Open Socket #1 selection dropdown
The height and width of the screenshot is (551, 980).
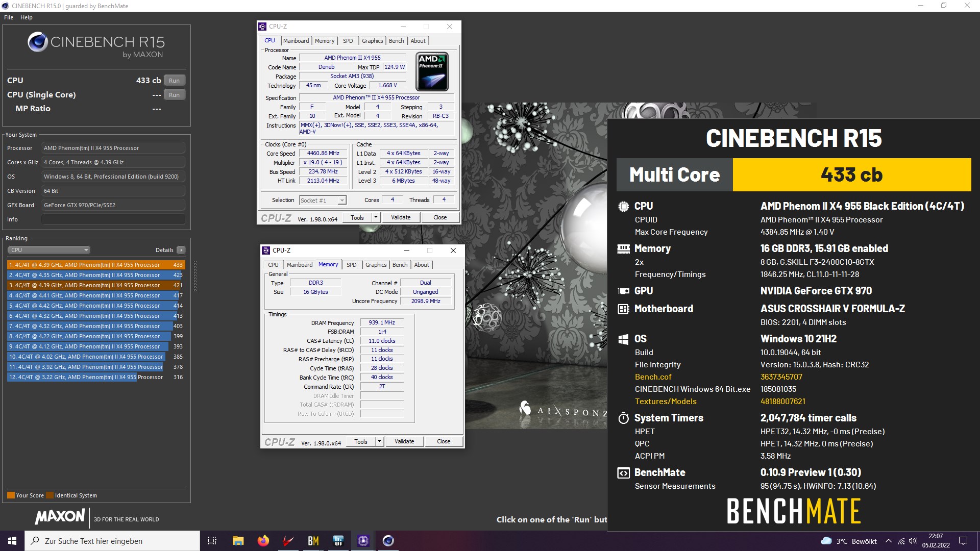[323, 201]
